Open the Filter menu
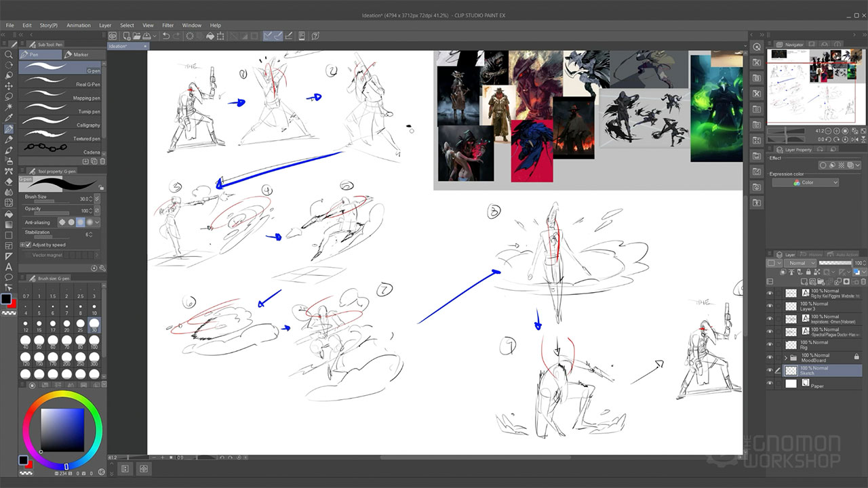Viewport: 868px width, 488px height. tap(167, 25)
